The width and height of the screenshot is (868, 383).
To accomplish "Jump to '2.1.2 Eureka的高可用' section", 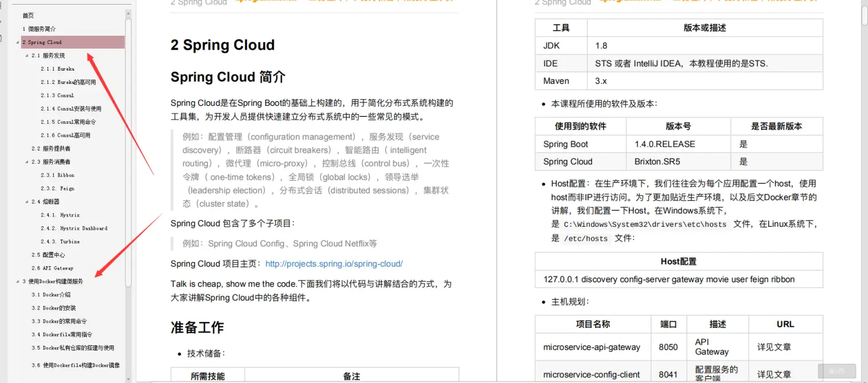I will coord(68,82).
